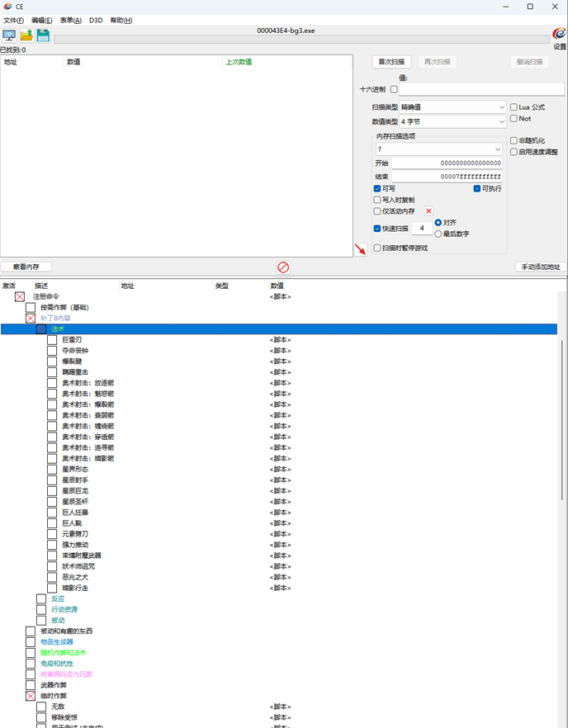Collapse the 临时作弊 group
This screenshot has width=568, height=728.
pyautogui.click(x=31, y=696)
